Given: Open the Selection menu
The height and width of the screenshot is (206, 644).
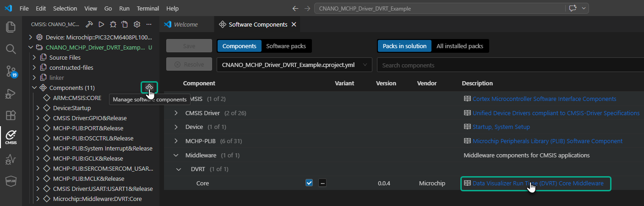Looking at the screenshot, I should pos(65,9).
